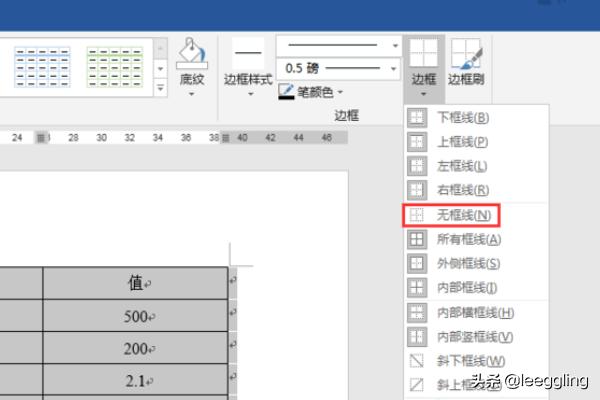Expand the Borders (边框) button dropdown arrow
Screen dimensions: 600x400
pos(423,94)
